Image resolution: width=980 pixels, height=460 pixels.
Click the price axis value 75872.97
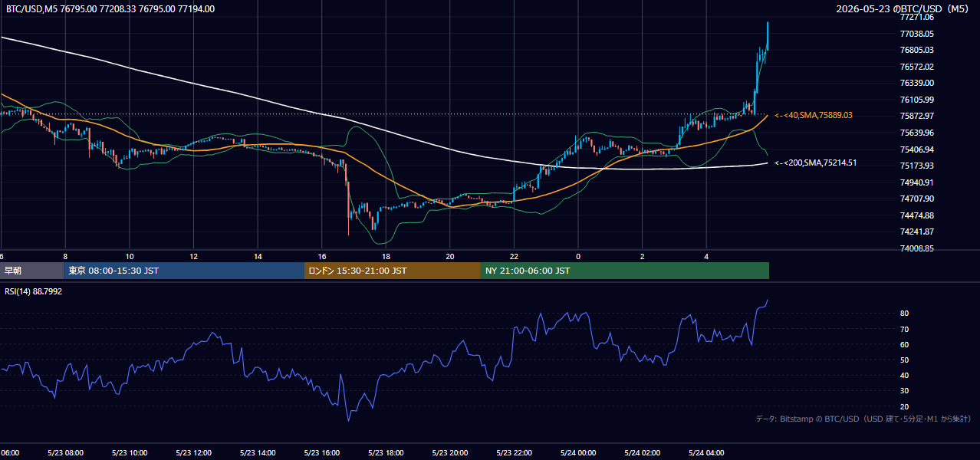(916, 116)
